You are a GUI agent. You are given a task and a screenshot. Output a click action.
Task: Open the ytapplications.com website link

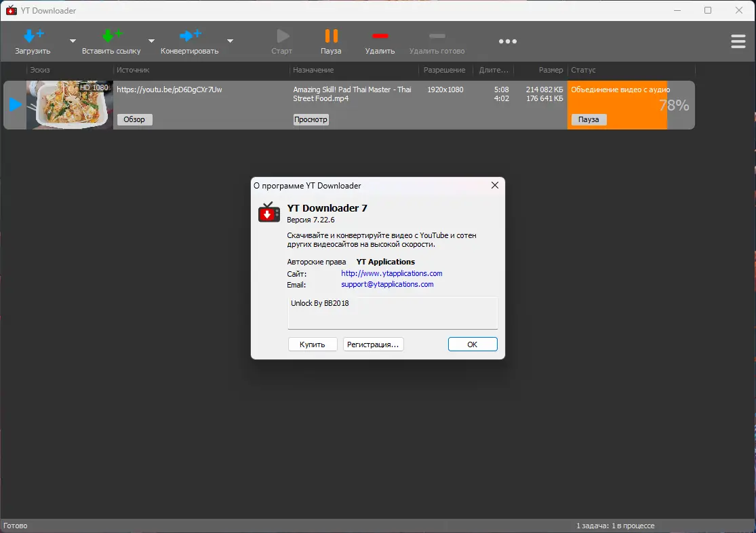391,273
